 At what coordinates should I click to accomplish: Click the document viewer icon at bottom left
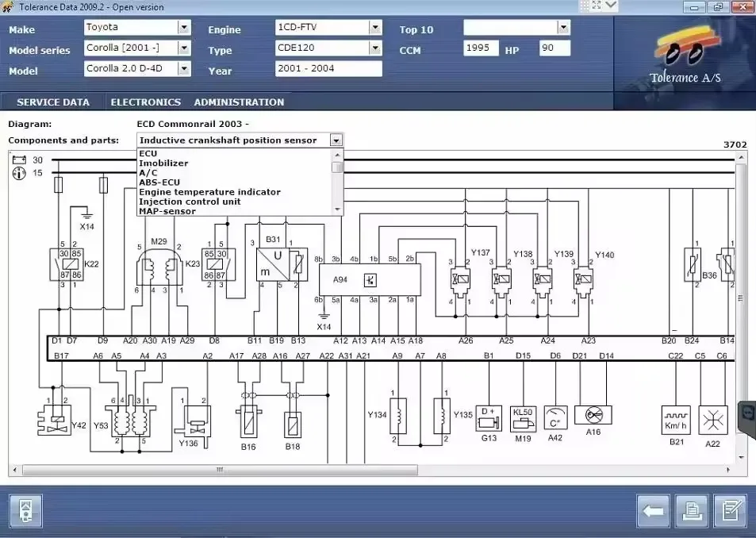[26, 512]
